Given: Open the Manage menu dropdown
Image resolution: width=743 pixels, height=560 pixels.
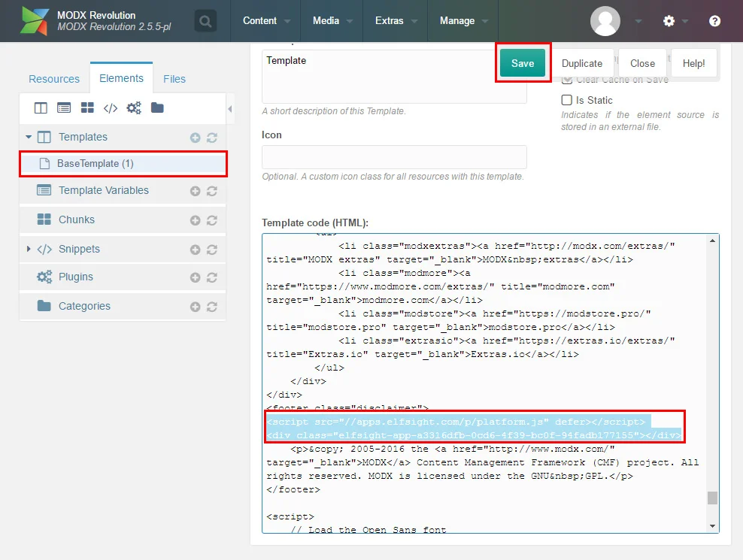Looking at the screenshot, I should click(x=463, y=21).
